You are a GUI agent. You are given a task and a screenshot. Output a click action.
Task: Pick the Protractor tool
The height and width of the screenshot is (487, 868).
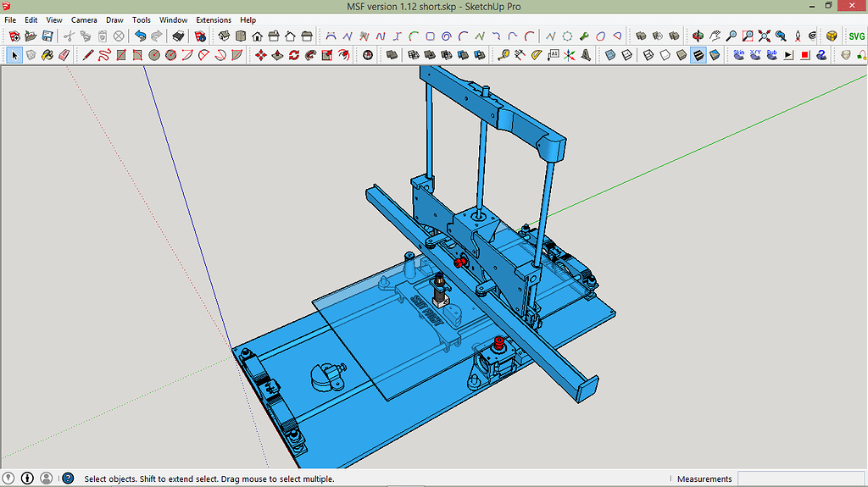537,55
